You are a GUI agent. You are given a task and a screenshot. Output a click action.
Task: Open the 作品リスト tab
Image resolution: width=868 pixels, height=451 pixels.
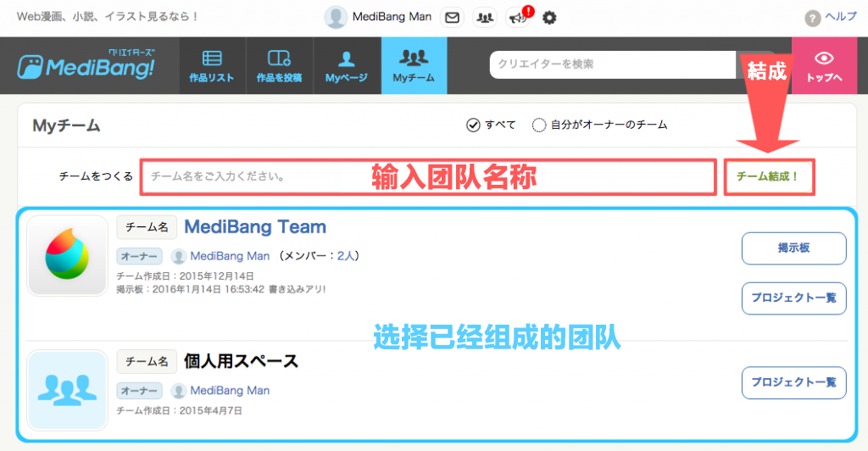pyautogui.click(x=211, y=66)
